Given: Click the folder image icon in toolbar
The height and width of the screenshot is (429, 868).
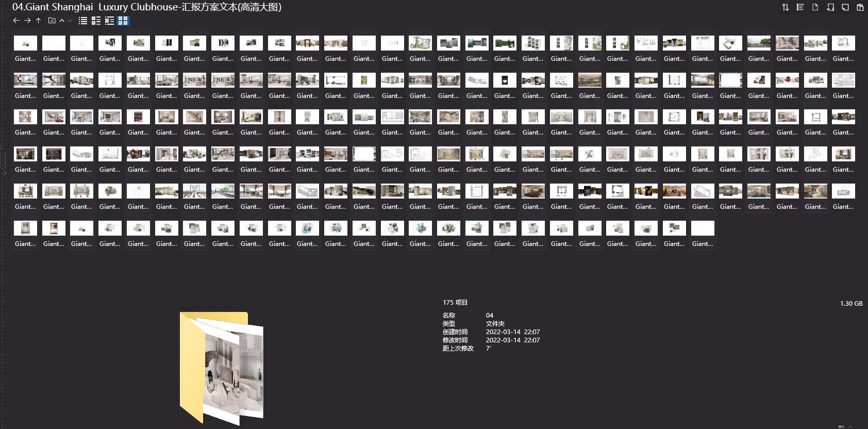Looking at the screenshot, I should click(52, 21).
